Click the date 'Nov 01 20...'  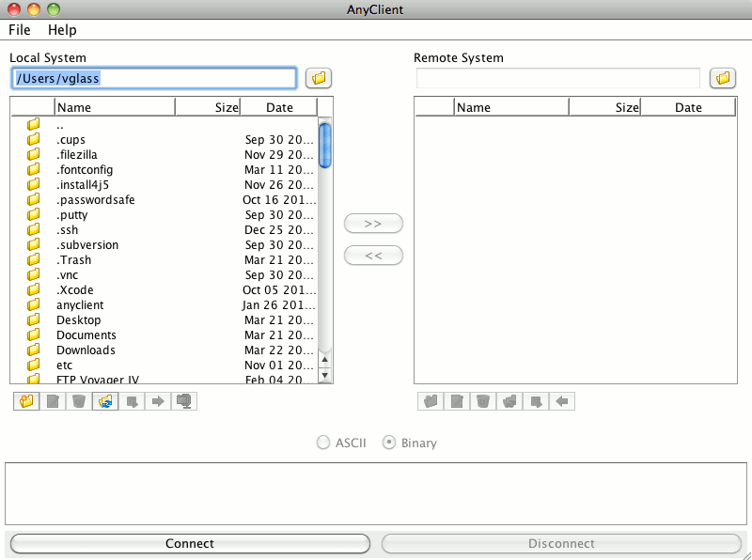(x=279, y=365)
